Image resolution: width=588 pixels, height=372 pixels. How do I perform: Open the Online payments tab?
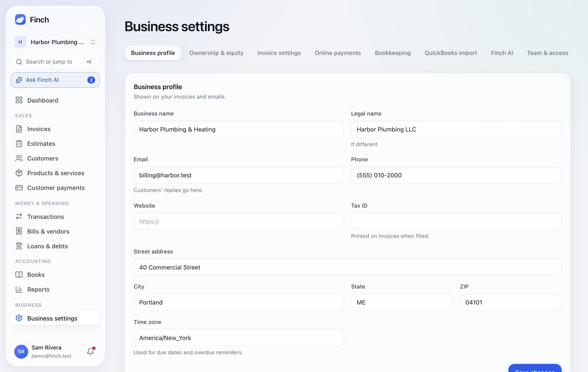338,53
